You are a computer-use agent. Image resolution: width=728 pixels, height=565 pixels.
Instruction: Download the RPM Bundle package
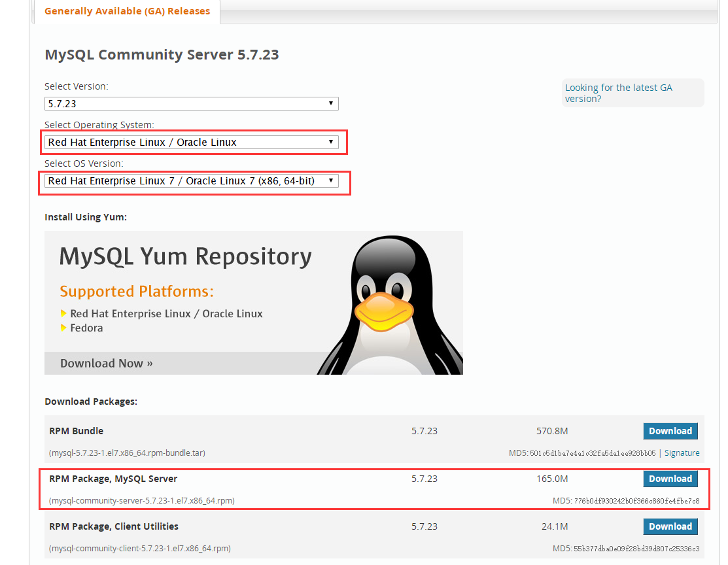click(x=670, y=431)
